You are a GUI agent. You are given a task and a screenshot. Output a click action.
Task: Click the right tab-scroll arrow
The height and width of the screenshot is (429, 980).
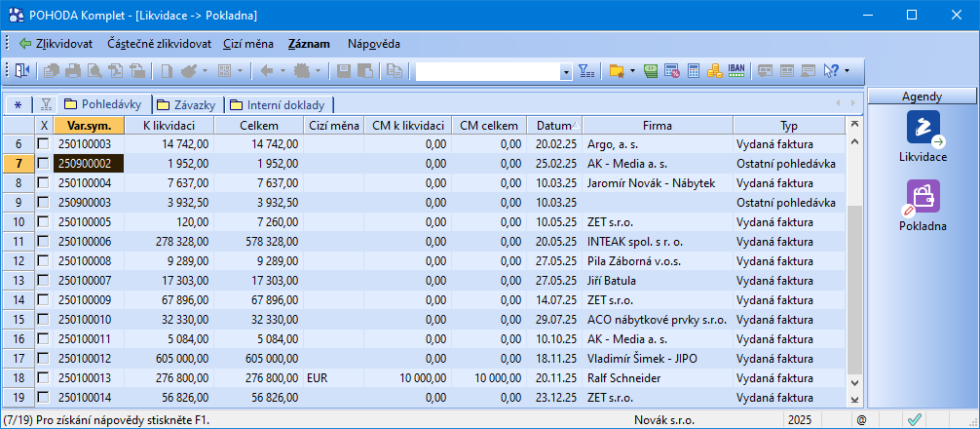click(x=851, y=103)
